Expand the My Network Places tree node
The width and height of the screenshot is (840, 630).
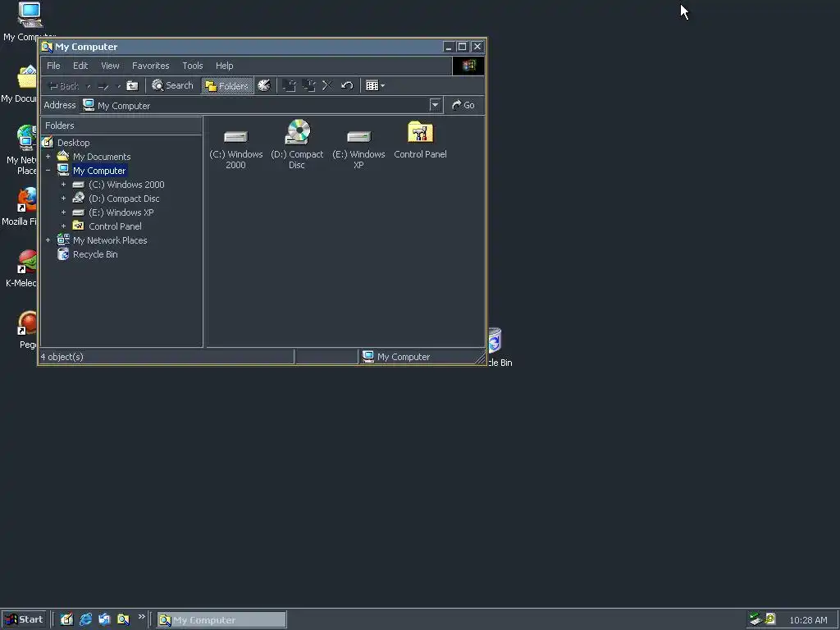click(x=48, y=240)
